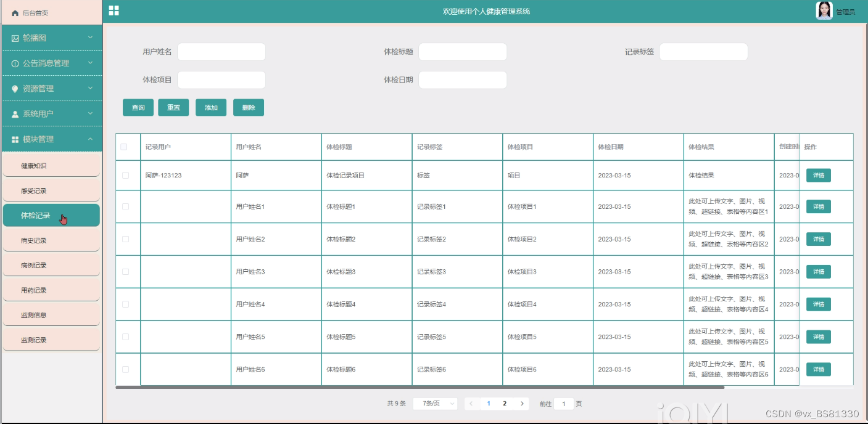Open 详情 for 用户姓名1 row

tap(819, 206)
